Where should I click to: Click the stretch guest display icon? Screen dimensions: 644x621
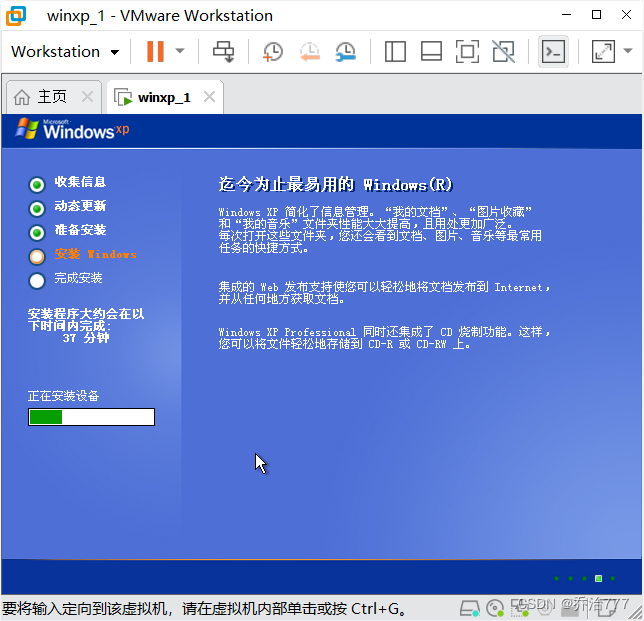(x=603, y=52)
